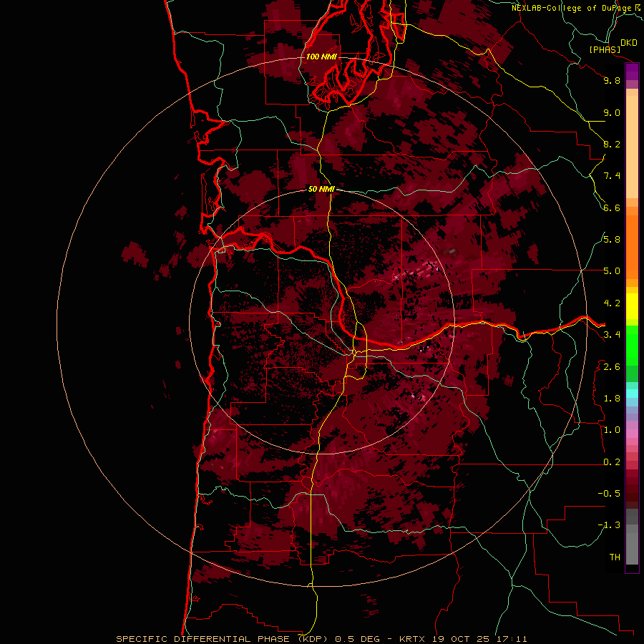Pick the pink color bar segment
Screen dimensions: 644x644
point(632,434)
